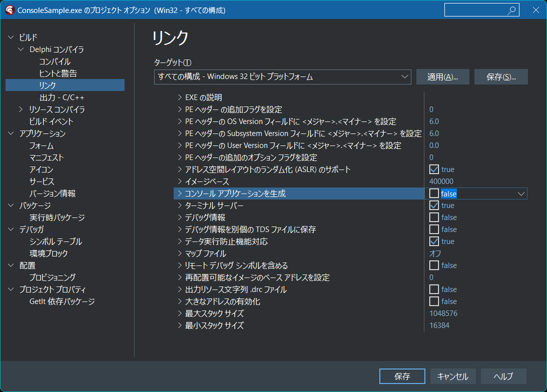Toggle データ実行防止機能対応 checkbox
The height and width of the screenshot is (392, 547).
pos(434,241)
